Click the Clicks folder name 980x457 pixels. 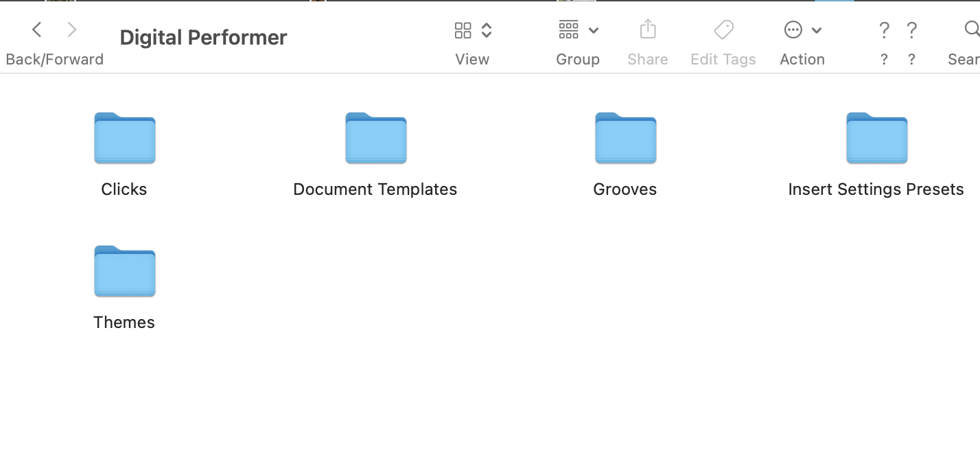124,189
